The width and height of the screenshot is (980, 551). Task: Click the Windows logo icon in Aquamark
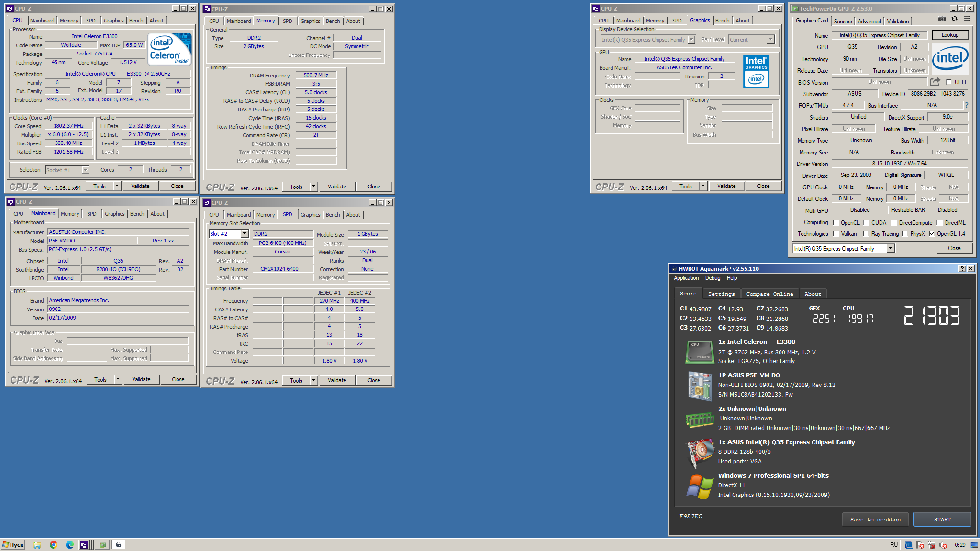point(700,486)
